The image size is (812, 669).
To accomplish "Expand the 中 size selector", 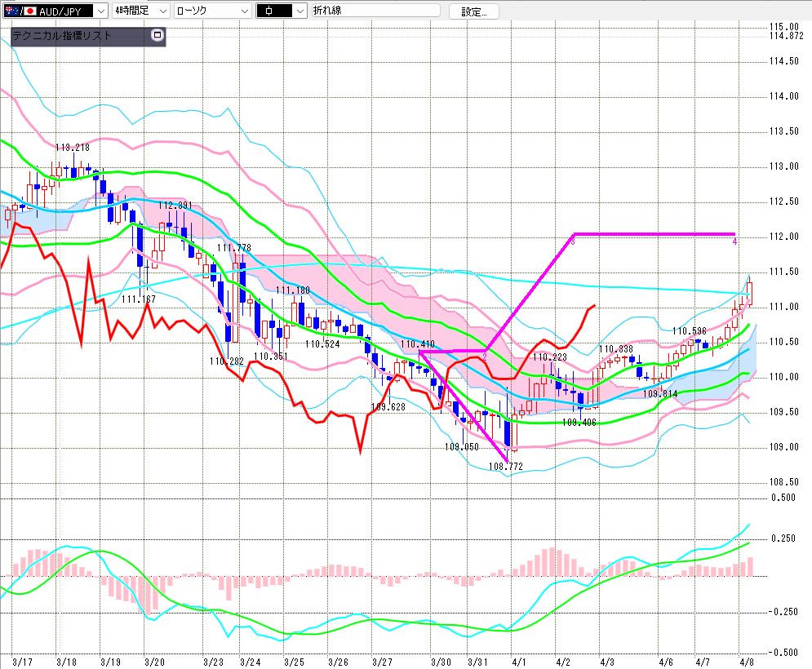I will tap(299, 11).
